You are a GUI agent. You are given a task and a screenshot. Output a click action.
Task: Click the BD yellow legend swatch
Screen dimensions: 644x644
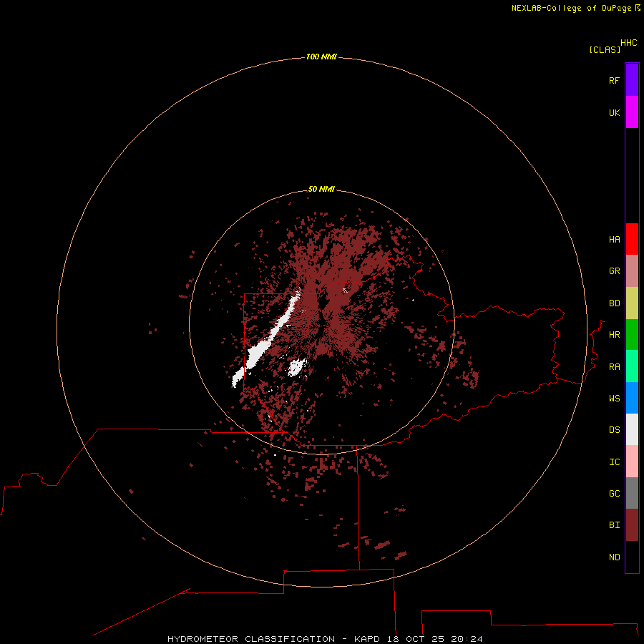point(632,303)
